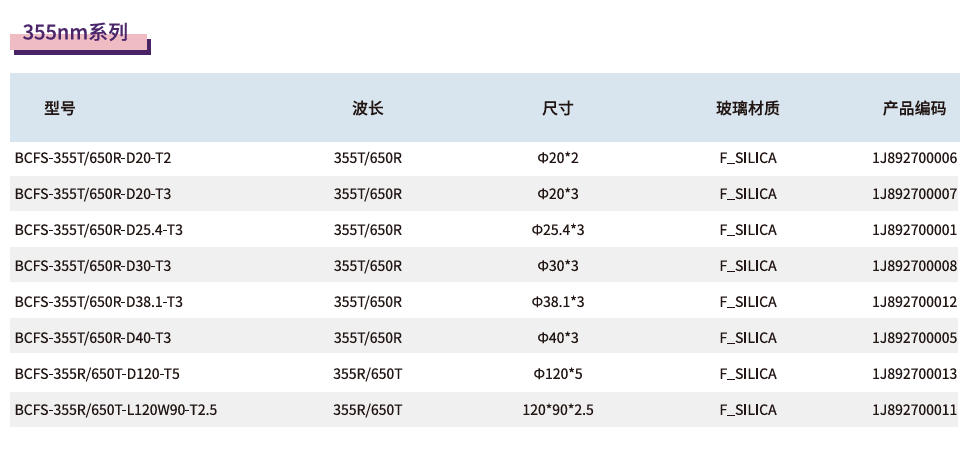This screenshot has height=467, width=969.
Task: Click the 尺寸 column header
Action: (557, 109)
